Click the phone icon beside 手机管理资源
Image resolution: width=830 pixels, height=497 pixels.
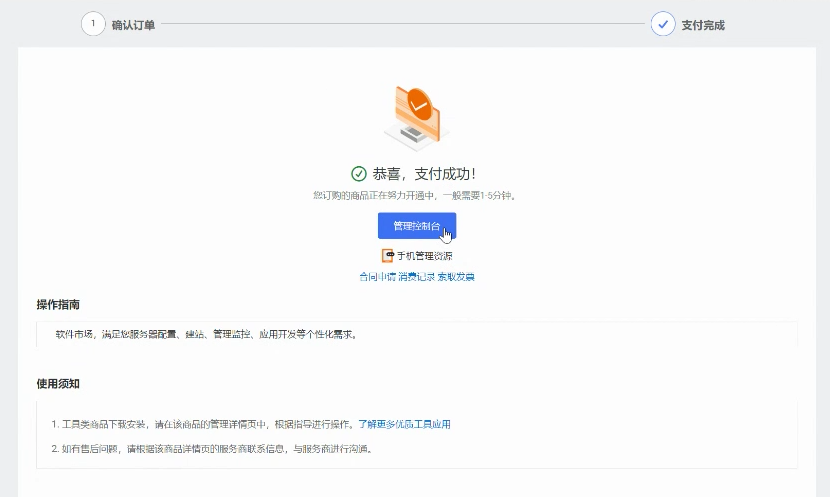388,256
